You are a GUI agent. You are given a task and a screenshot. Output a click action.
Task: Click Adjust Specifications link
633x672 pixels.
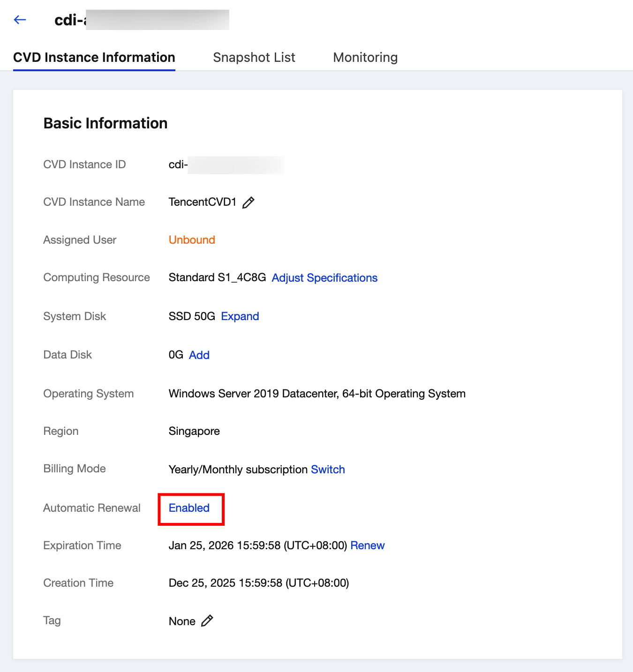pos(324,278)
